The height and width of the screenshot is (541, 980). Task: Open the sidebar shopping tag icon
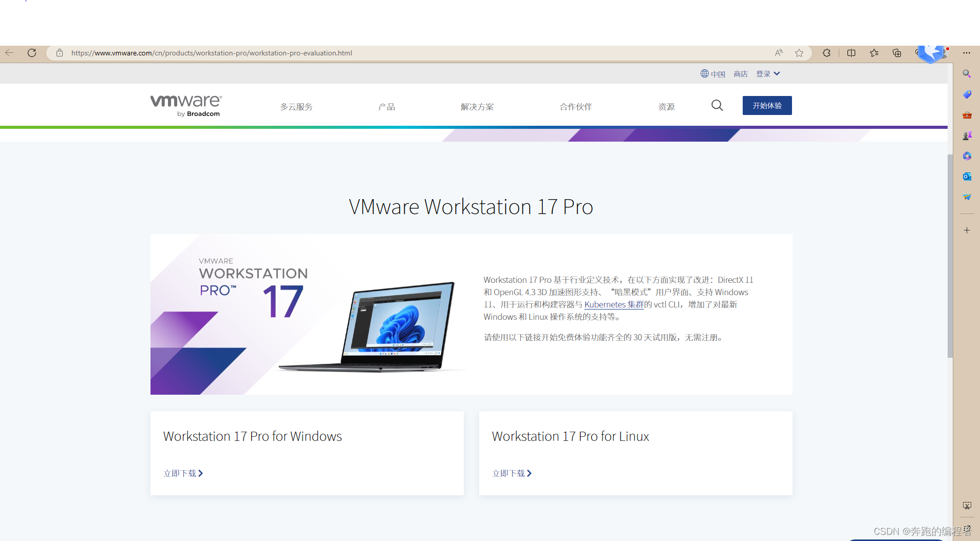pos(967,94)
